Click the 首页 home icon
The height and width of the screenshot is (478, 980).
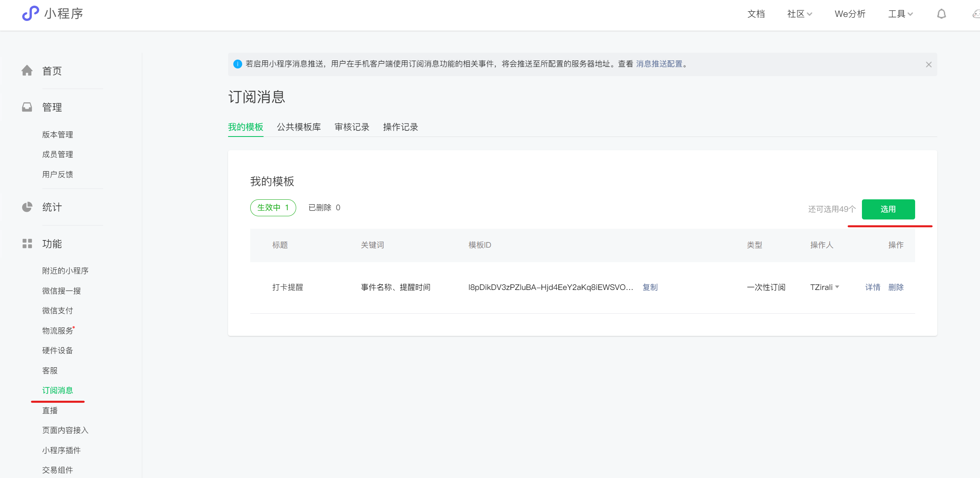point(27,70)
